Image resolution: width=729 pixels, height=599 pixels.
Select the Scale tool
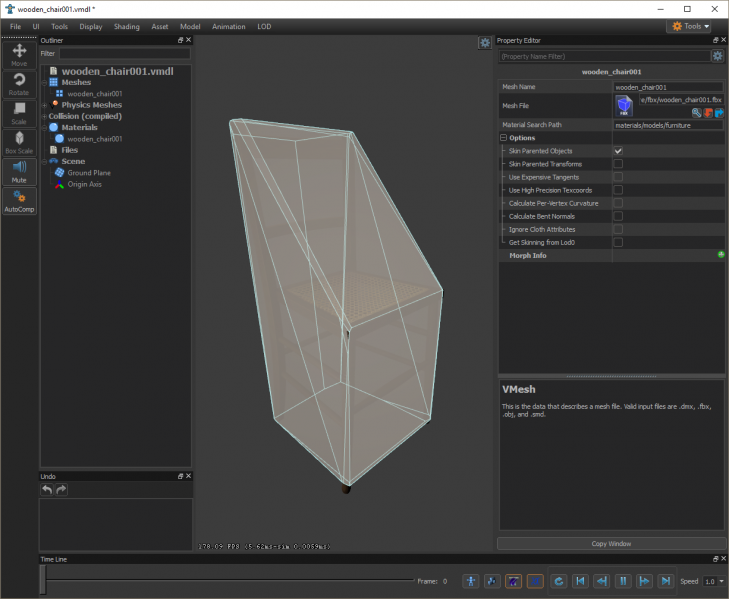(x=19, y=114)
